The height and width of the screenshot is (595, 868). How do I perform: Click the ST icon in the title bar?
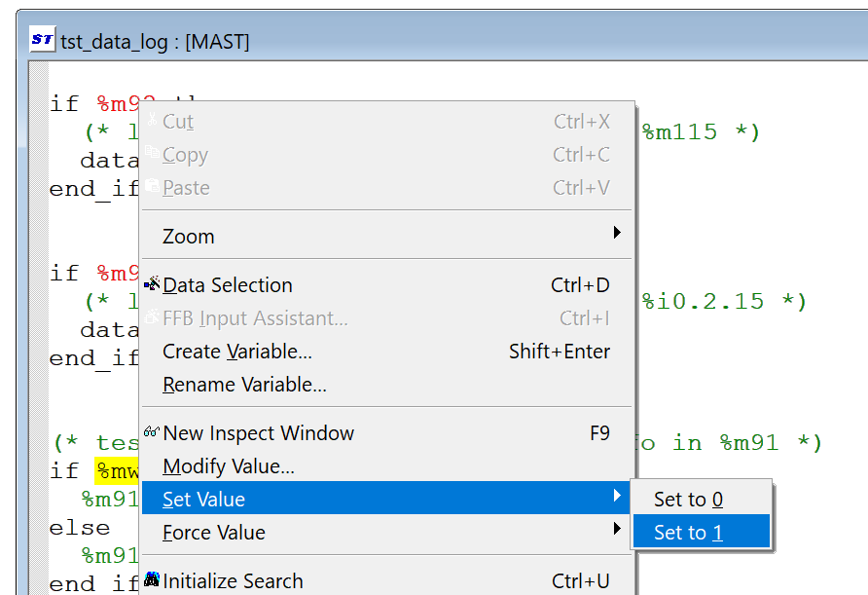(42, 40)
